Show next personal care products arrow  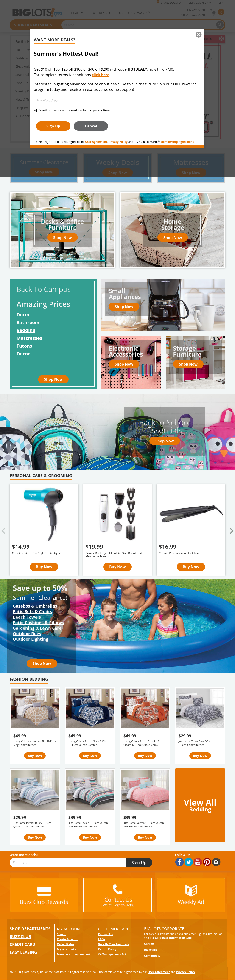tap(231, 531)
